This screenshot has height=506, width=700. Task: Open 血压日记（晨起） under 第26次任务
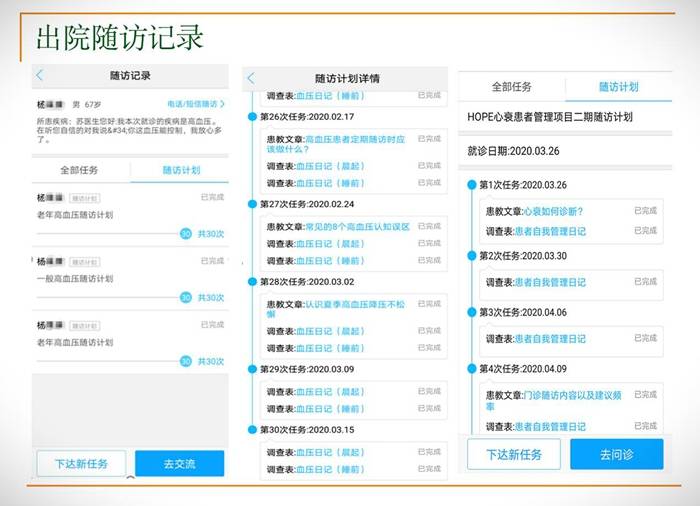[330, 166]
